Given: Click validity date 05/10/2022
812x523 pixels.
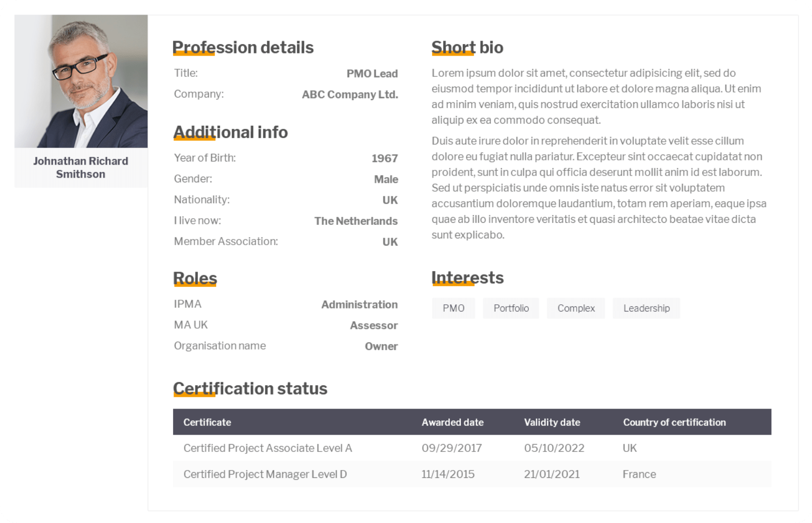Looking at the screenshot, I should click(x=554, y=448).
